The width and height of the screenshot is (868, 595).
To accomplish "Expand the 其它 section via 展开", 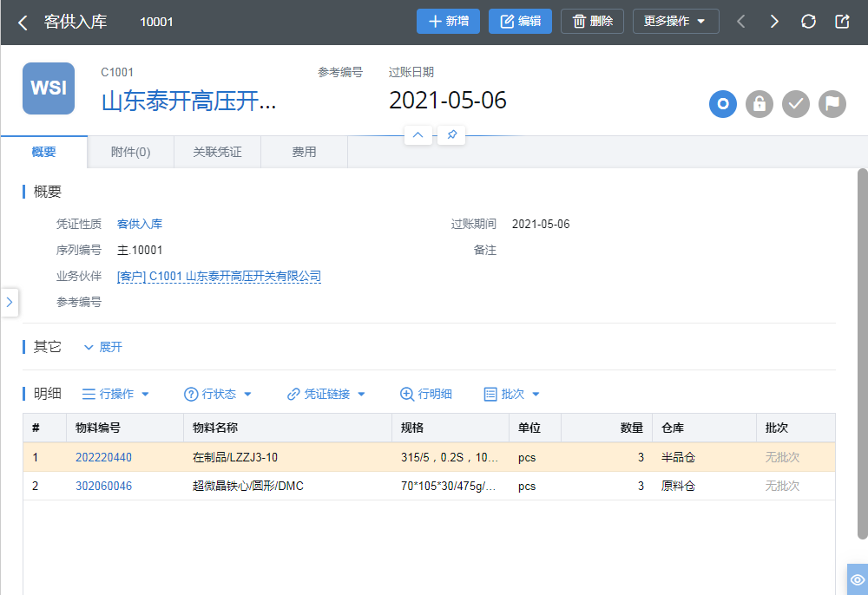I will click(x=103, y=347).
